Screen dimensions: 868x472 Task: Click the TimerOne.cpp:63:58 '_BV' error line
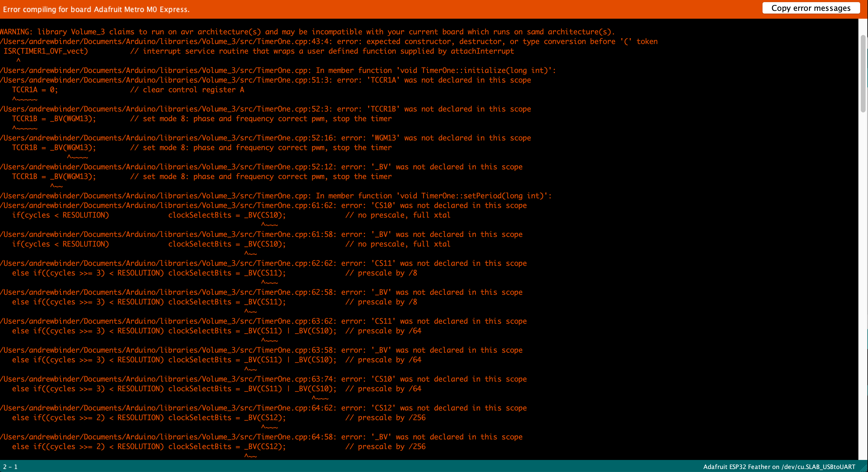tap(262, 350)
